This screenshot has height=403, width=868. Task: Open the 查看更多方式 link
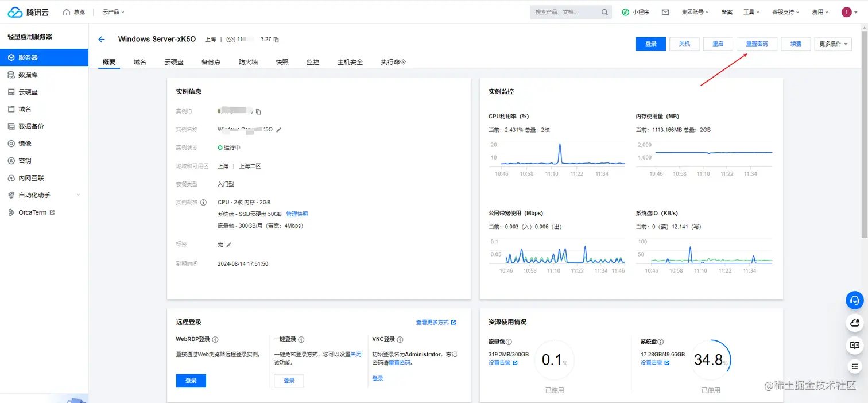coord(436,323)
